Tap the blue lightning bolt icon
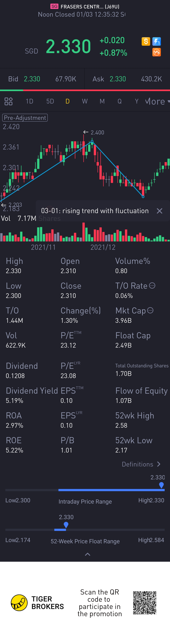The image size is (170, 644). (x=156, y=41)
